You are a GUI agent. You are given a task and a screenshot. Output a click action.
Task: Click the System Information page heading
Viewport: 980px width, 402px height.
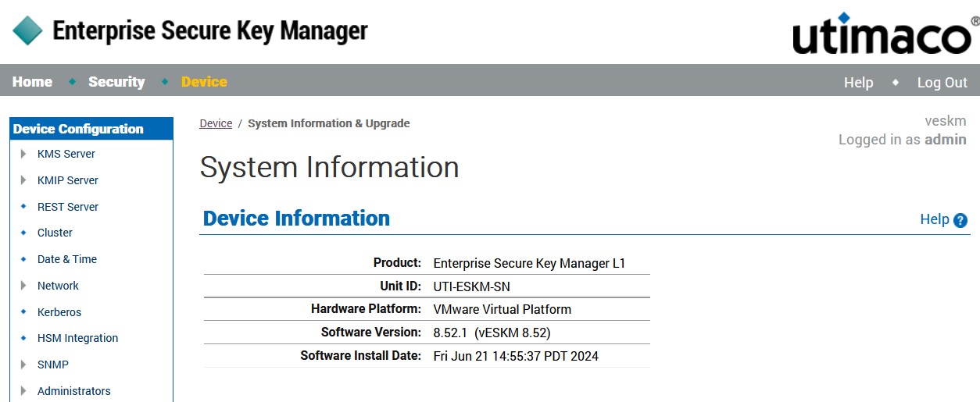point(329,167)
